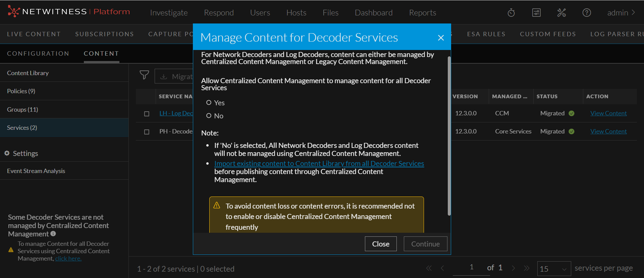Click the Close button in dialog
This screenshot has height=278, width=644.
click(381, 244)
